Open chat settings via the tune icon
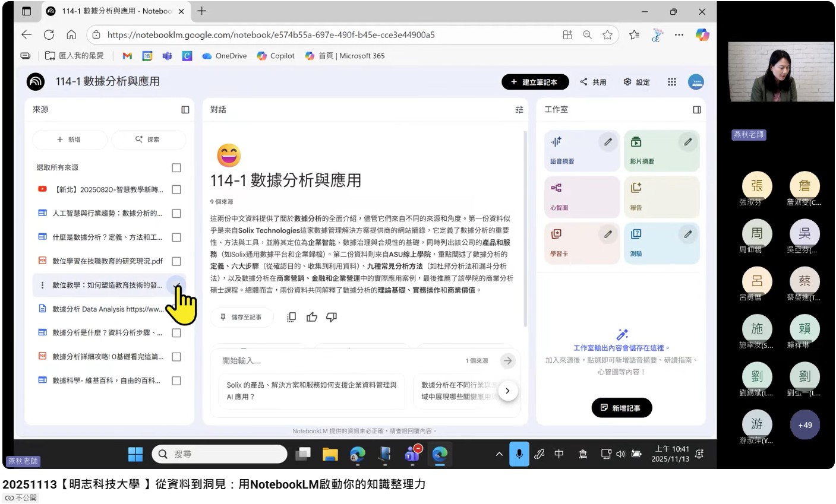Image resolution: width=836 pixels, height=504 pixels. (x=519, y=110)
